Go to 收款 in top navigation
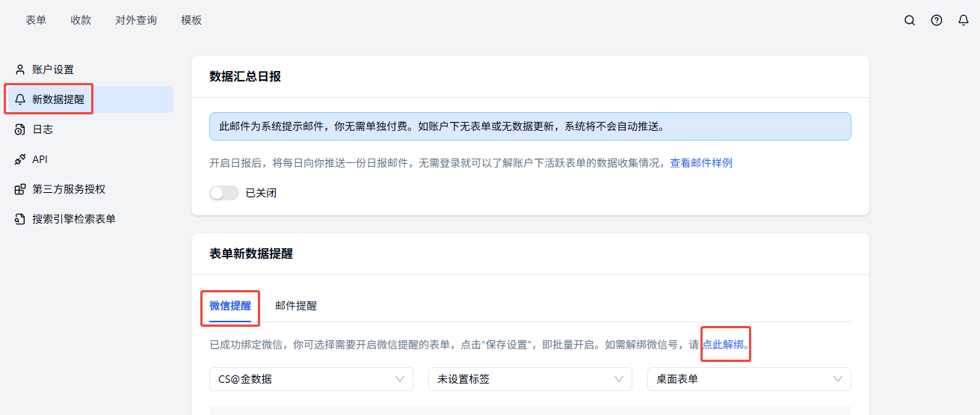The image size is (980, 415). pyautogui.click(x=81, y=20)
